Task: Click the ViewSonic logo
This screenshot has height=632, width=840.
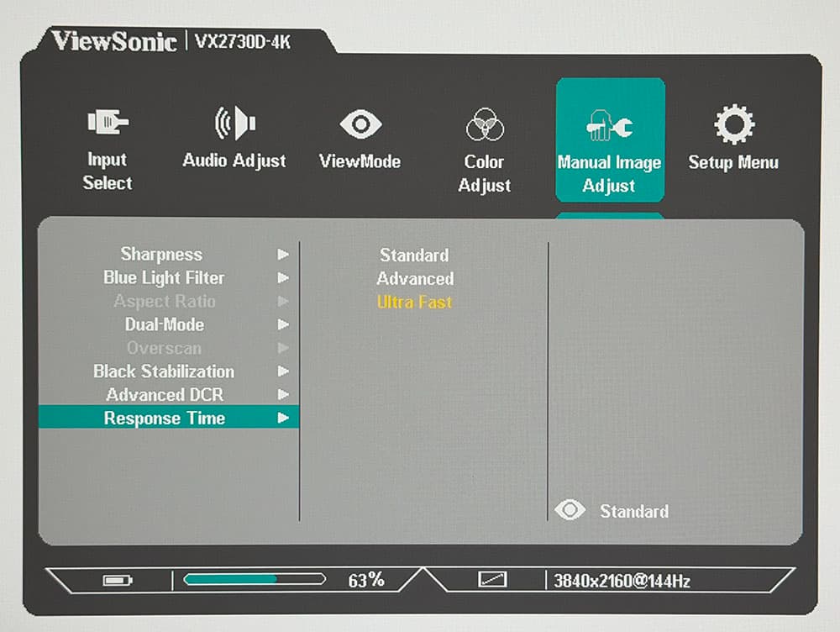Action: pos(114,41)
